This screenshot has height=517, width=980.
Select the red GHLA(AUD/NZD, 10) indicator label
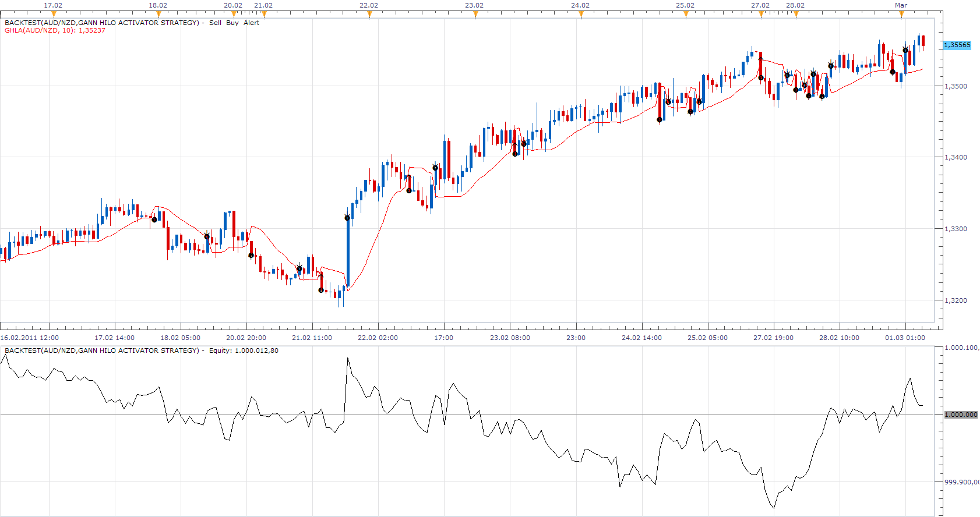point(55,30)
